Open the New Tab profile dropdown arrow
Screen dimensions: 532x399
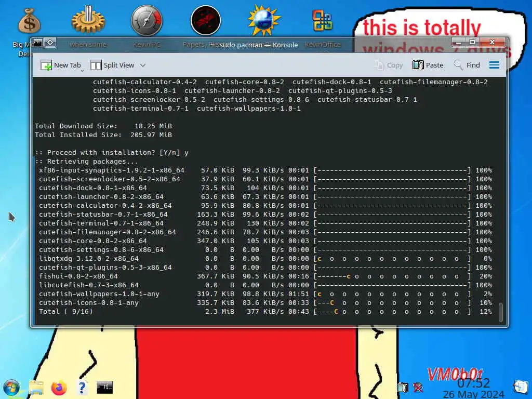82,71
